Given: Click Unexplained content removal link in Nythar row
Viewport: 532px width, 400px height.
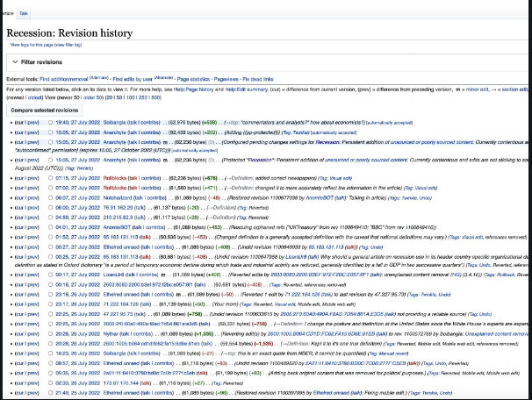Looking at the screenshot, I should tap(496, 334).
